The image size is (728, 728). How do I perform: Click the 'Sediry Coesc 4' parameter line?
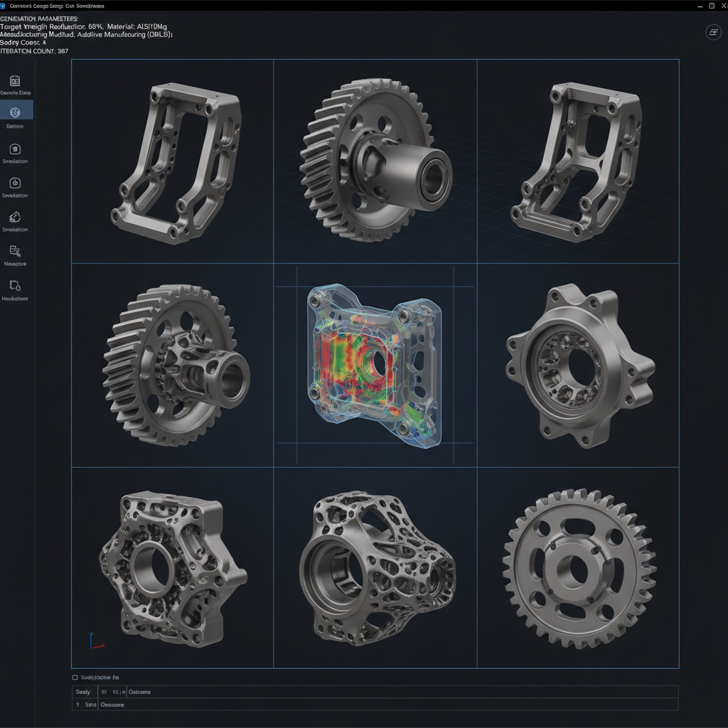[23, 42]
